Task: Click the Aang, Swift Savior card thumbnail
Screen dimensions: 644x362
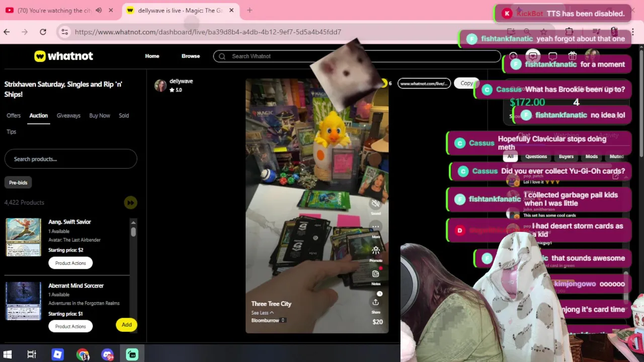Action: pos(23,237)
